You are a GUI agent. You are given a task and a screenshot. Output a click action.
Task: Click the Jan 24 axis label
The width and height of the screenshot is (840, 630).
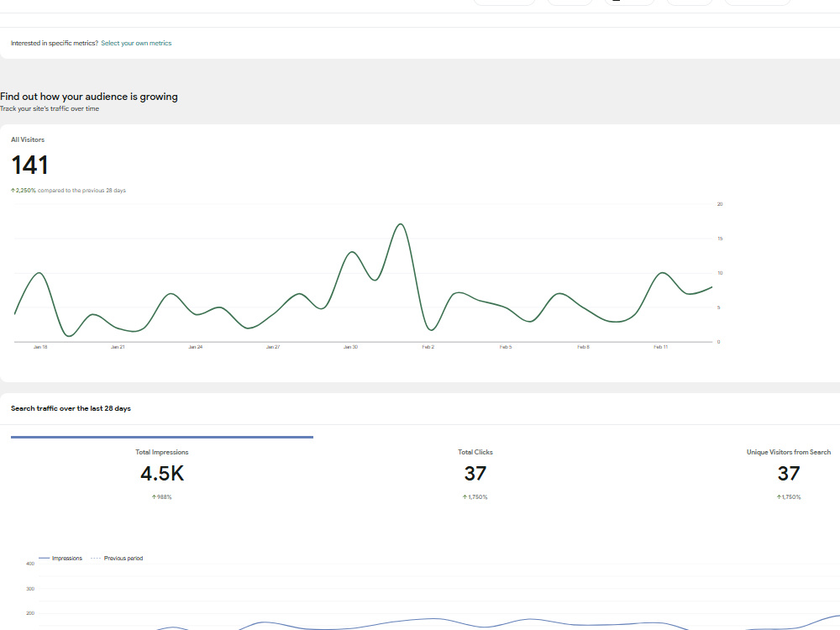pos(196,347)
